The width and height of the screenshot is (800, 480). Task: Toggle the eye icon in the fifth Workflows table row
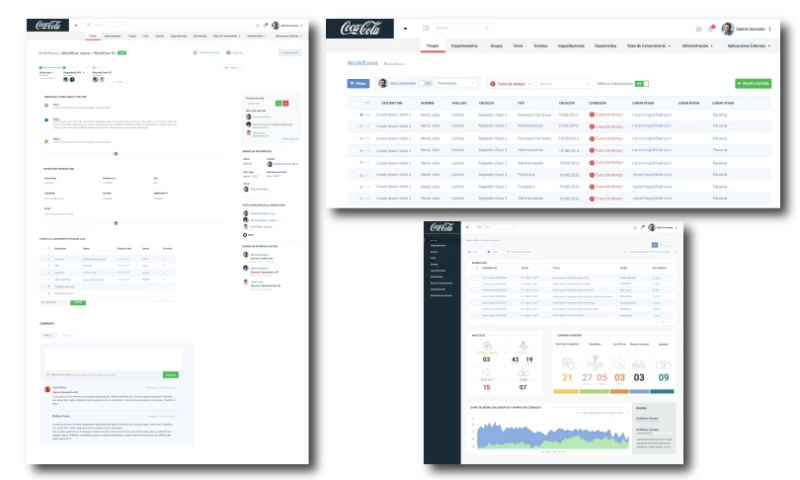point(361,163)
